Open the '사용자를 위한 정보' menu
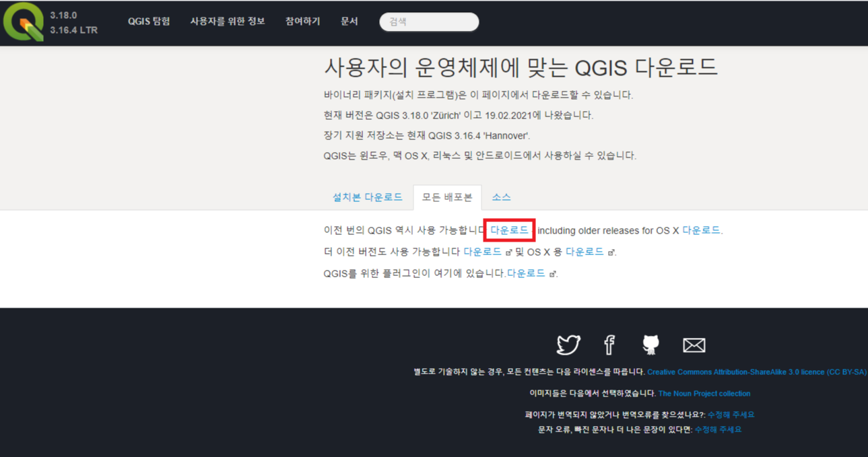The width and height of the screenshot is (868, 457). [228, 22]
